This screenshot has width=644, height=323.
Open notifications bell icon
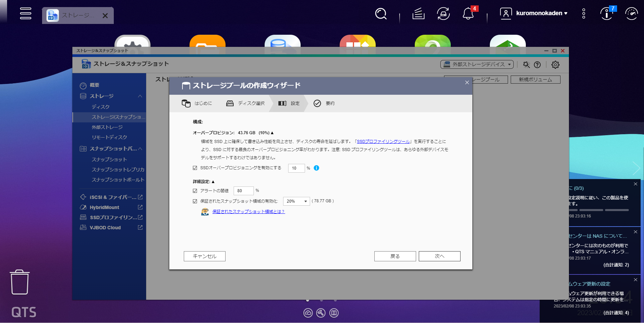click(468, 13)
